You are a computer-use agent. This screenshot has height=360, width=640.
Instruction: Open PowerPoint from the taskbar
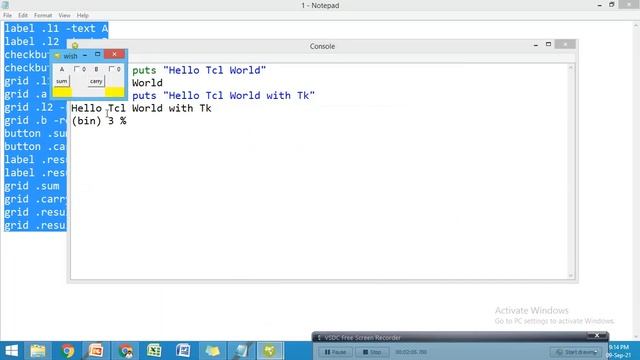(96, 351)
